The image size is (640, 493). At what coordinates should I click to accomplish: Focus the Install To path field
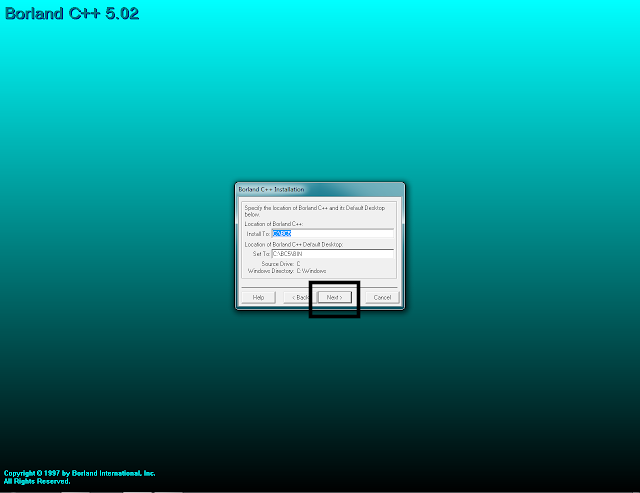[x=333, y=233]
